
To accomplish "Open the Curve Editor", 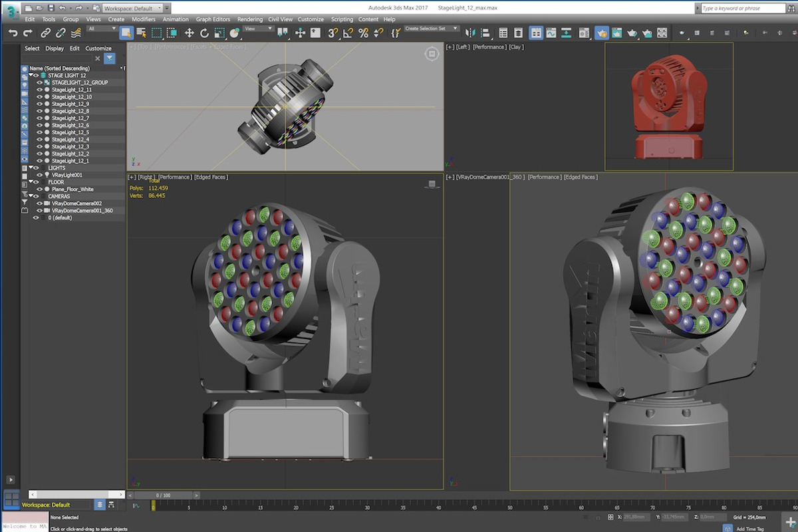I will click(x=551, y=33).
